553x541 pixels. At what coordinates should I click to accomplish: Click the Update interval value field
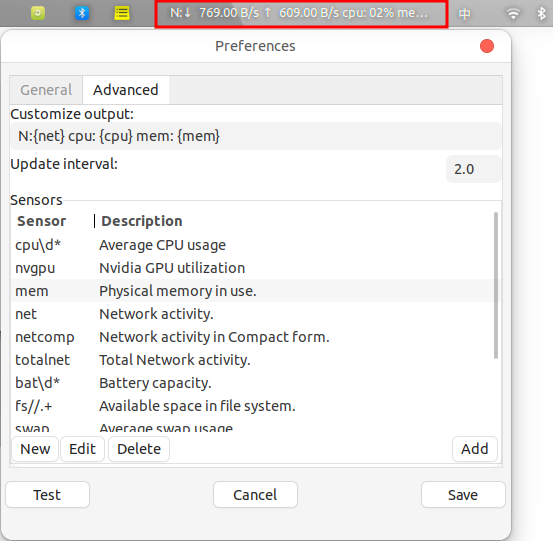473,169
